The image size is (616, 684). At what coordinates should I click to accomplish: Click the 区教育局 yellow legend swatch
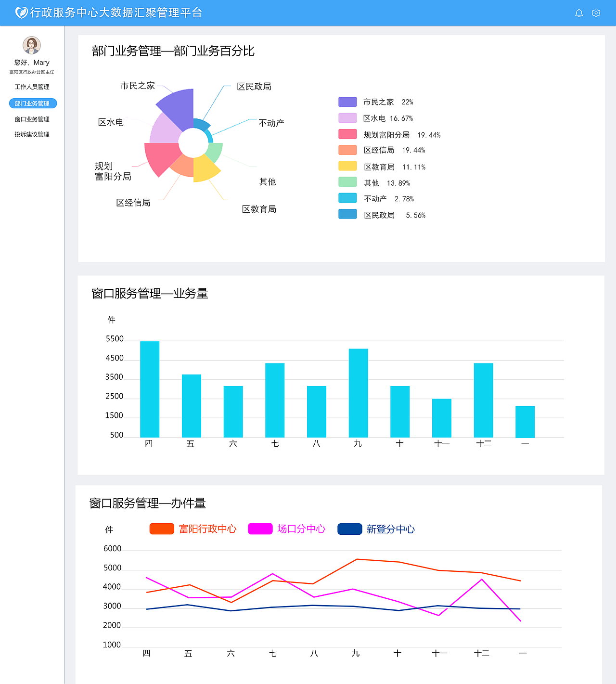[x=348, y=166]
